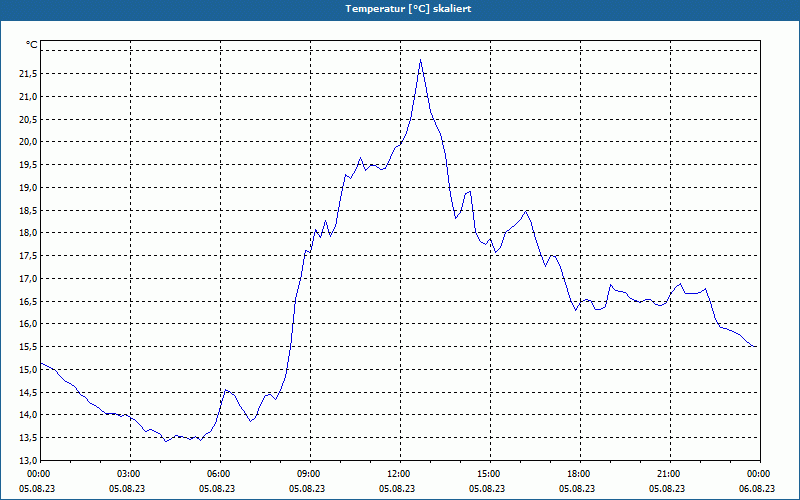800x500 pixels.
Task: Select the 03:00 time label
Action: tap(127, 473)
